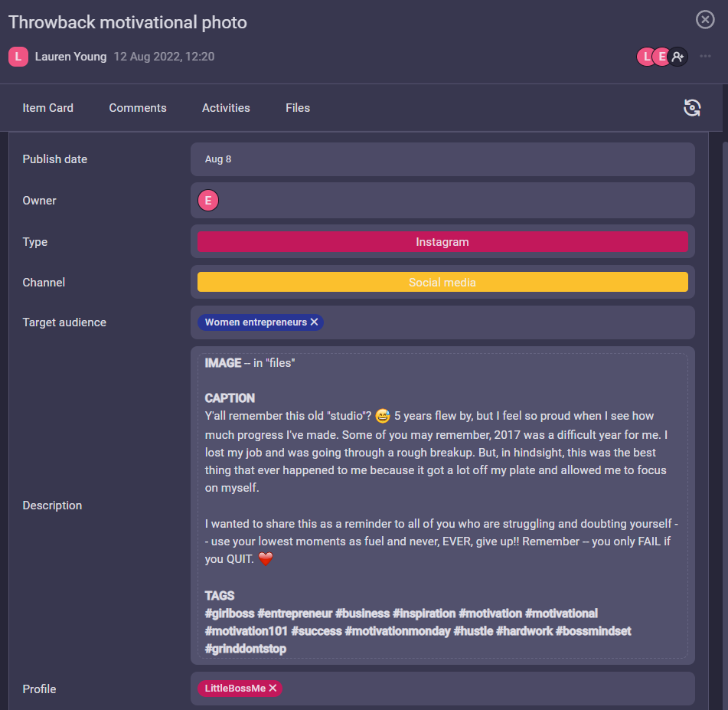Close the item card dialog

click(705, 20)
